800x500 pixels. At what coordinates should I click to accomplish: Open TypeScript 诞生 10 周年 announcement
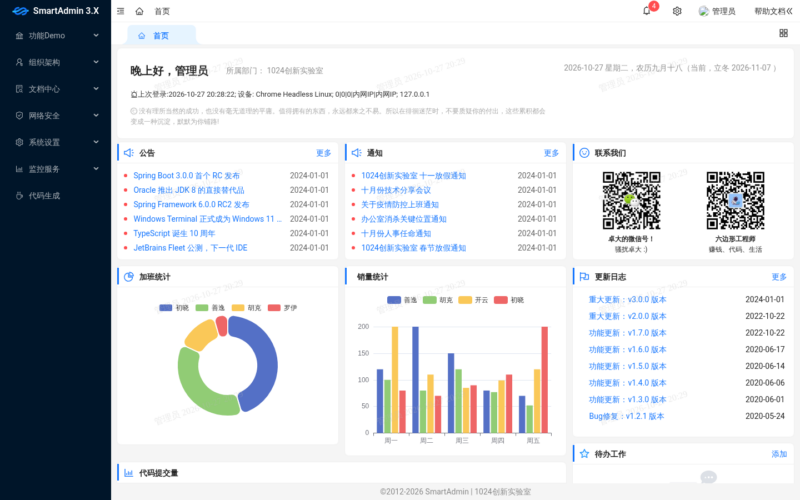click(x=174, y=233)
